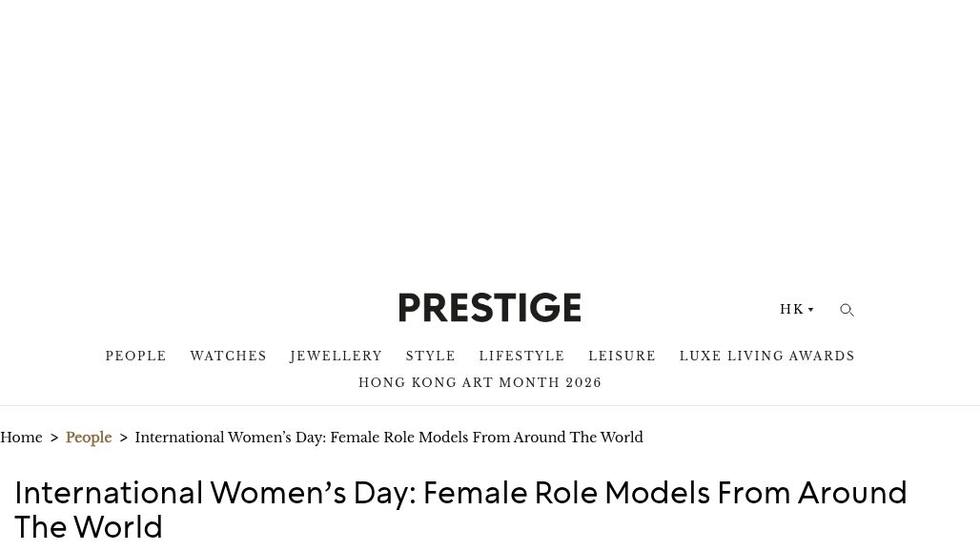
Task: Navigate to the JEWELLERY menu item
Action: click(336, 357)
